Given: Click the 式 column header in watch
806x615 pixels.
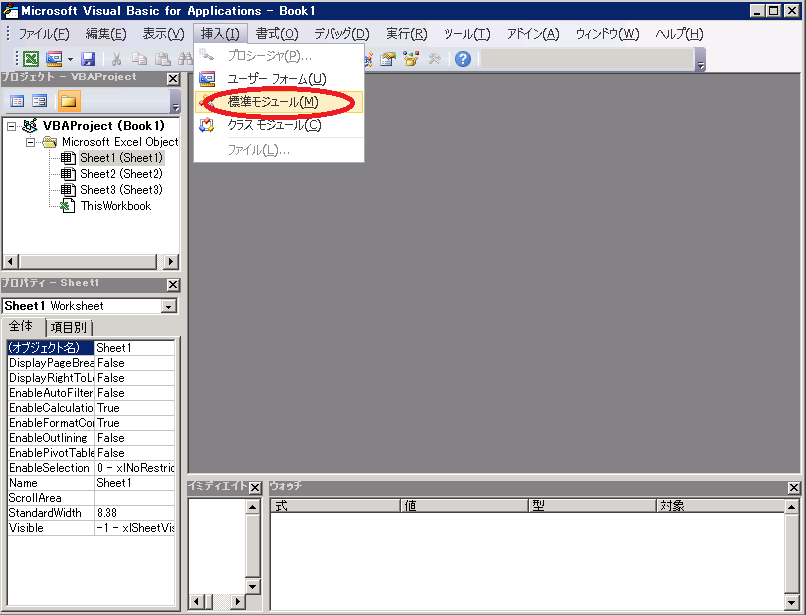Looking at the screenshot, I should 336,505.
